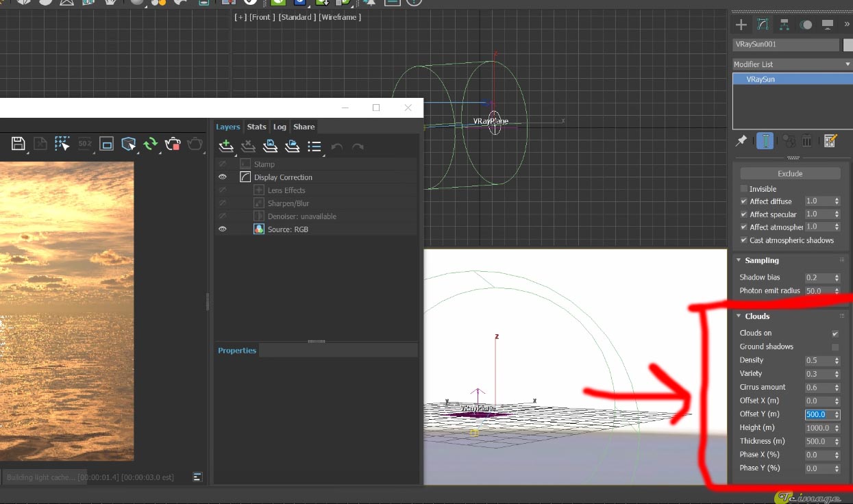Hide the Display Correction layer eye

click(x=223, y=177)
